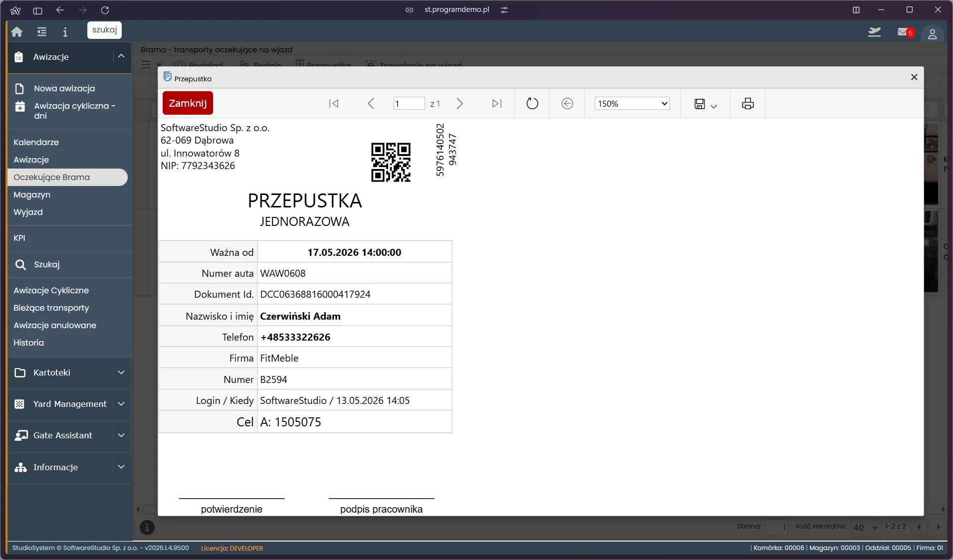Open Wyjazd in sidebar
The width and height of the screenshot is (953, 560).
tap(28, 212)
